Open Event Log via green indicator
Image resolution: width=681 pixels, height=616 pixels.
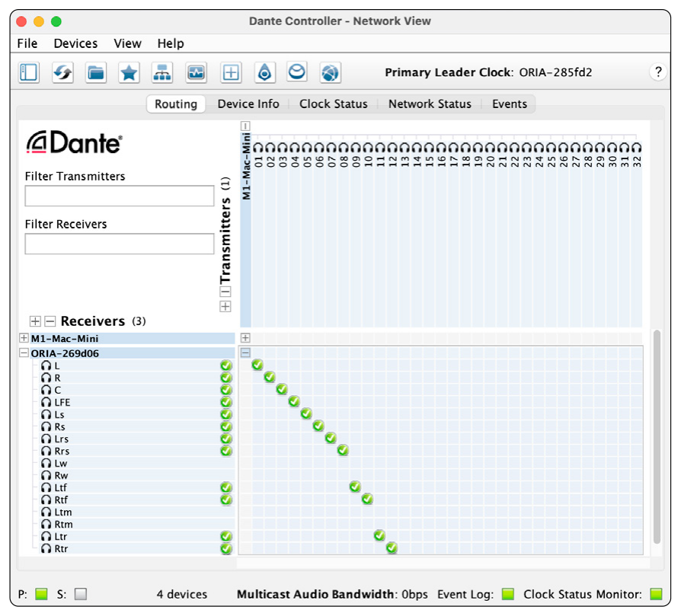click(x=508, y=594)
